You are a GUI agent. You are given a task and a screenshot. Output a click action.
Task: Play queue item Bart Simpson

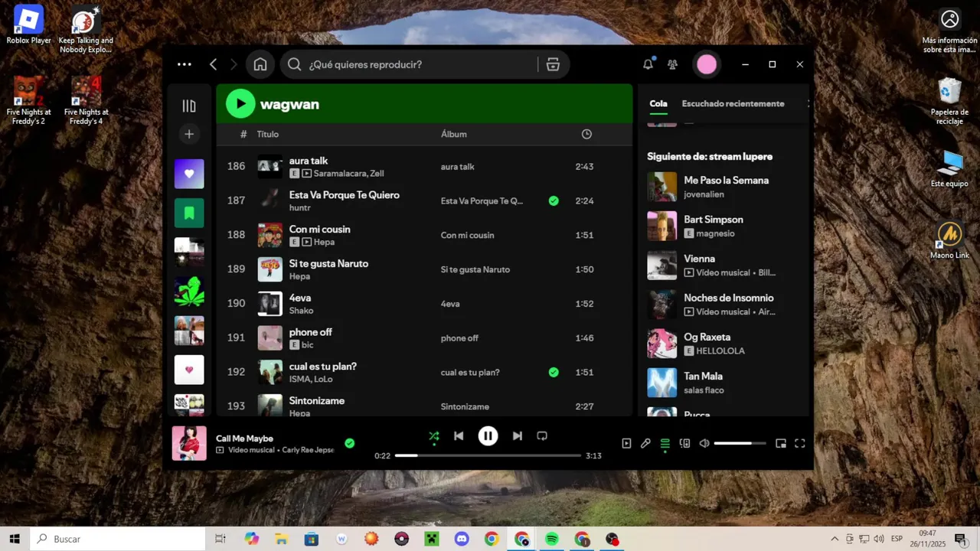click(x=723, y=226)
